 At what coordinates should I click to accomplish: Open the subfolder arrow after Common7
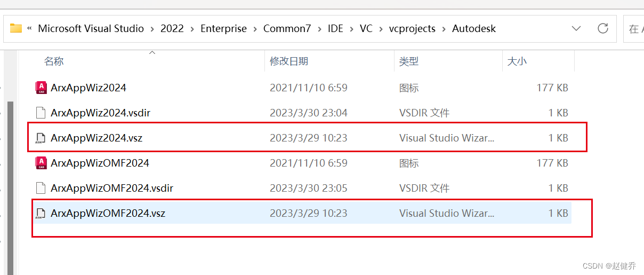click(x=319, y=29)
